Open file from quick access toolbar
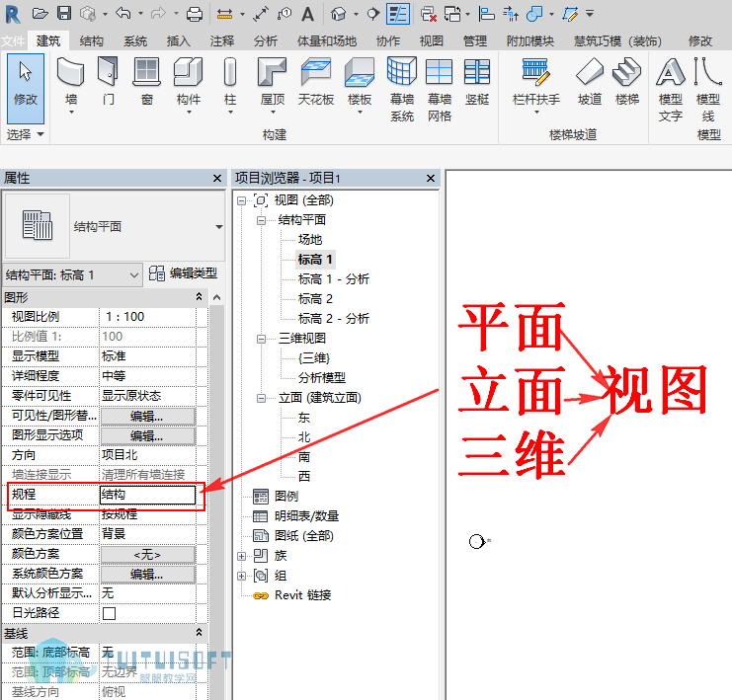 point(40,14)
